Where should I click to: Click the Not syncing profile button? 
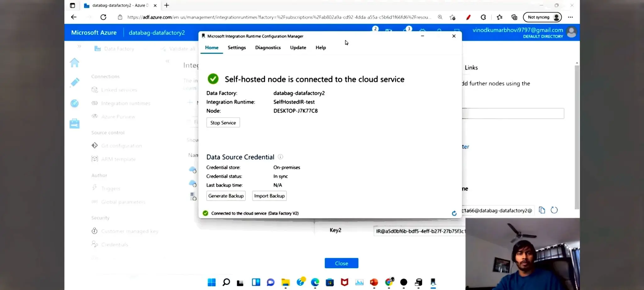(542, 17)
